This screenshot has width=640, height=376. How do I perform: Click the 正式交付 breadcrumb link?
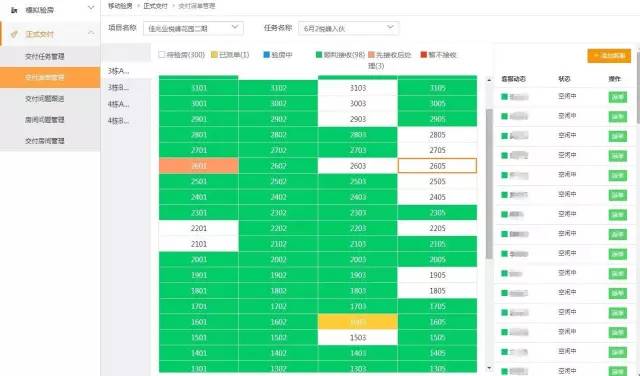click(156, 6)
